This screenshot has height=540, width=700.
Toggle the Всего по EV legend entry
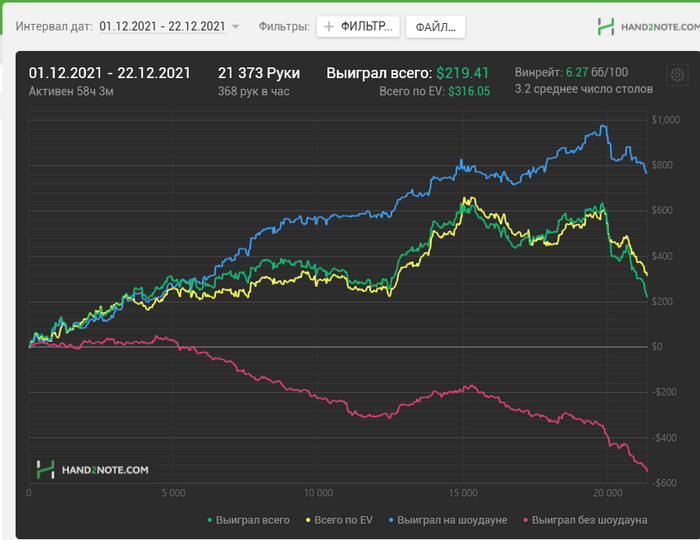pyautogui.click(x=339, y=520)
